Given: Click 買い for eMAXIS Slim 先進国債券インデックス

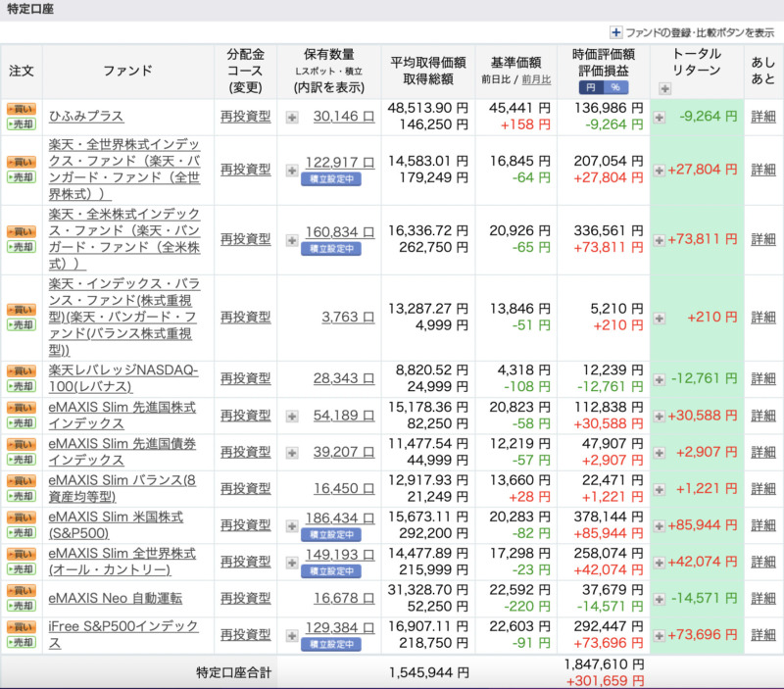Looking at the screenshot, I should [22, 445].
